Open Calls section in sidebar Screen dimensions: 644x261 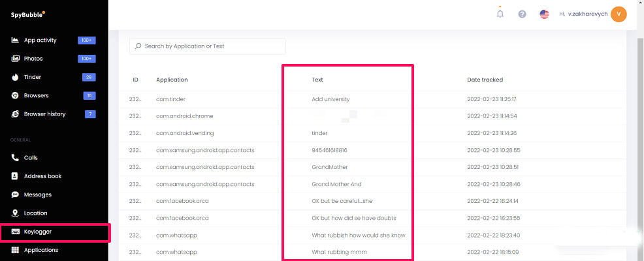[31, 158]
